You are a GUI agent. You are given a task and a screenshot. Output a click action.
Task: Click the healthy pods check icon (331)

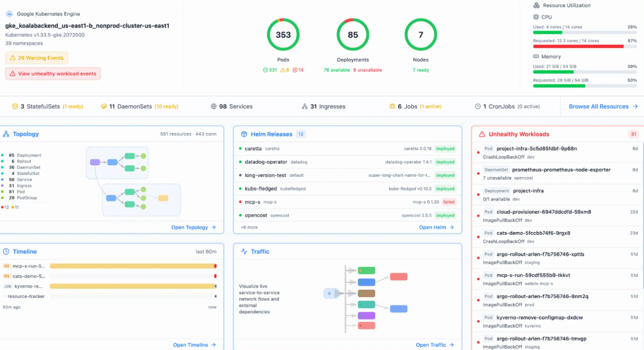[x=265, y=70]
